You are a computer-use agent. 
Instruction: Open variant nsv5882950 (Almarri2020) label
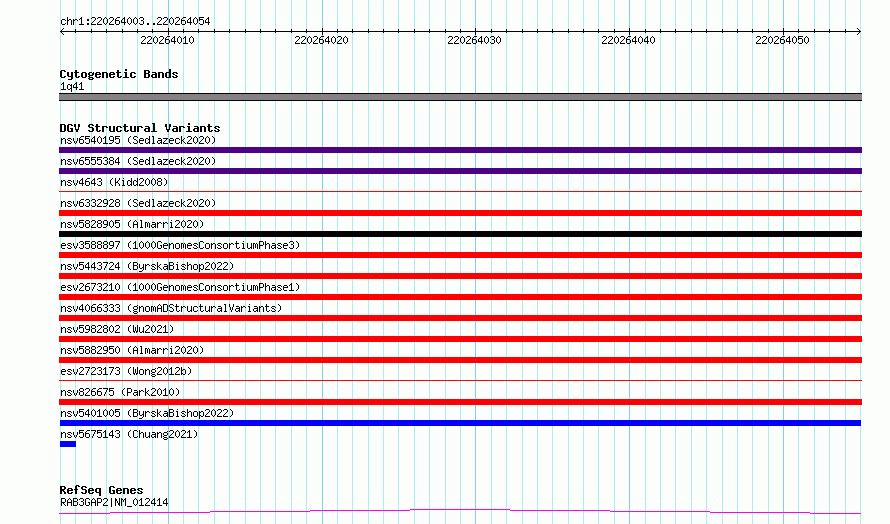click(132, 350)
